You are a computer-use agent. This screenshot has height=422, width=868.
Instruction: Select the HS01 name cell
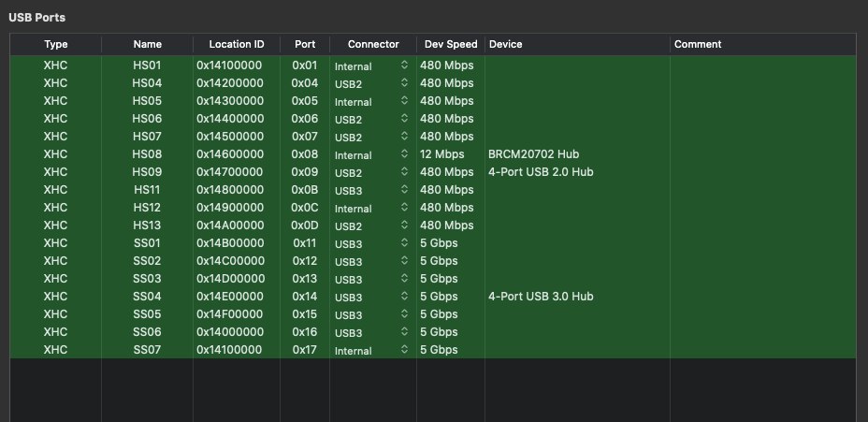click(147, 65)
